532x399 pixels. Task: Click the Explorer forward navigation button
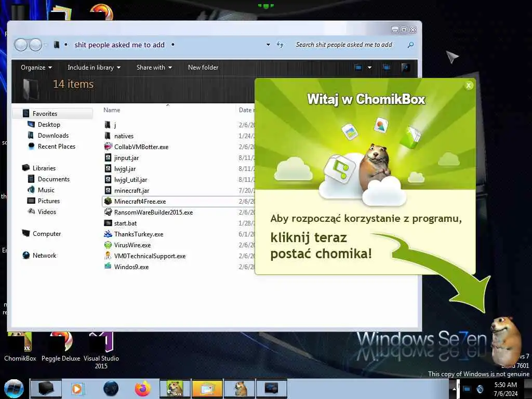pyautogui.click(x=36, y=45)
